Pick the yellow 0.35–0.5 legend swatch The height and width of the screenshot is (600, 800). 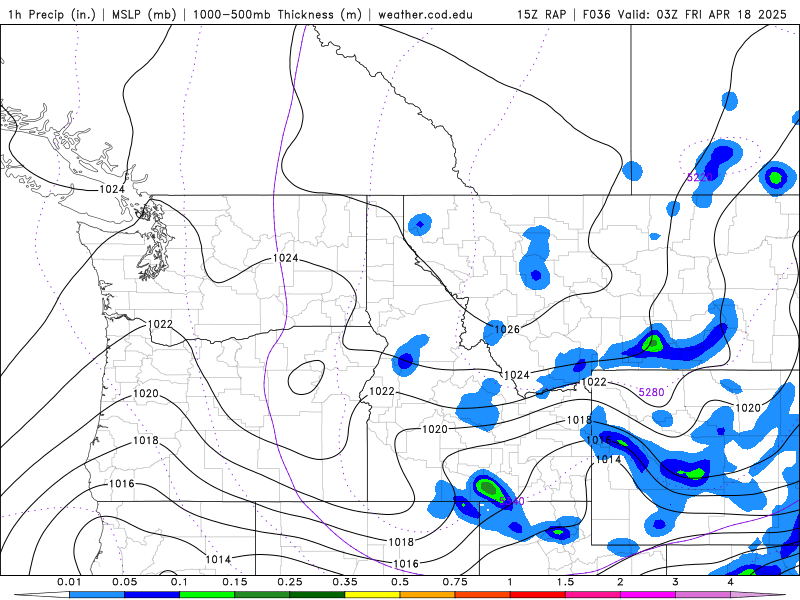(x=372, y=595)
